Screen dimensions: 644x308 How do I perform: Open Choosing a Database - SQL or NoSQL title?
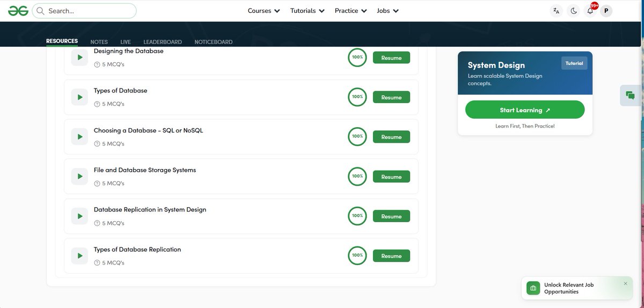148,130
